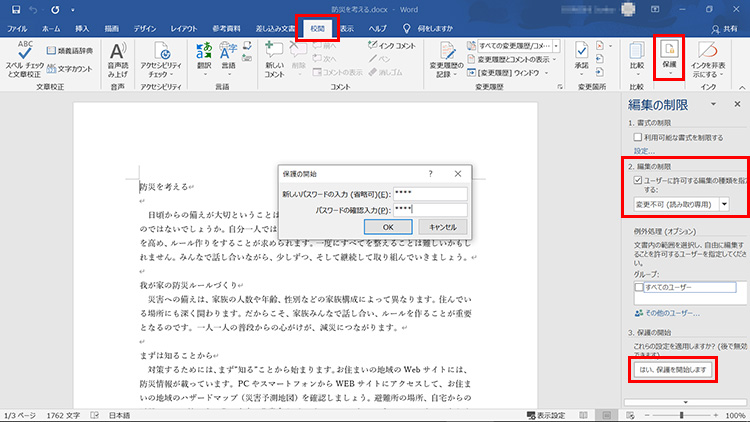Click the Compare (比較) icon
The height and width of the screenshot is (422, 750).
pyautogui.click(x=637, y=52)
